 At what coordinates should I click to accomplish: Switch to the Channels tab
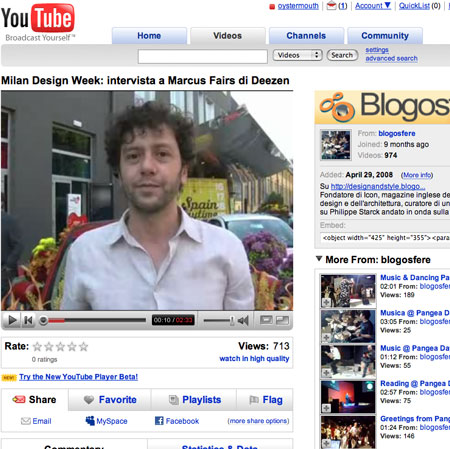click(306, 36)
